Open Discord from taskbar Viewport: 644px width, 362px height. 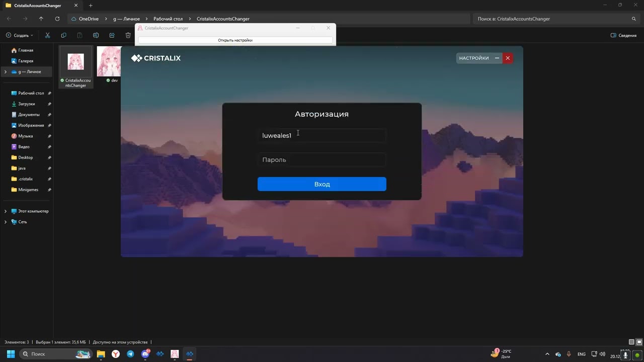coord(145,354)
